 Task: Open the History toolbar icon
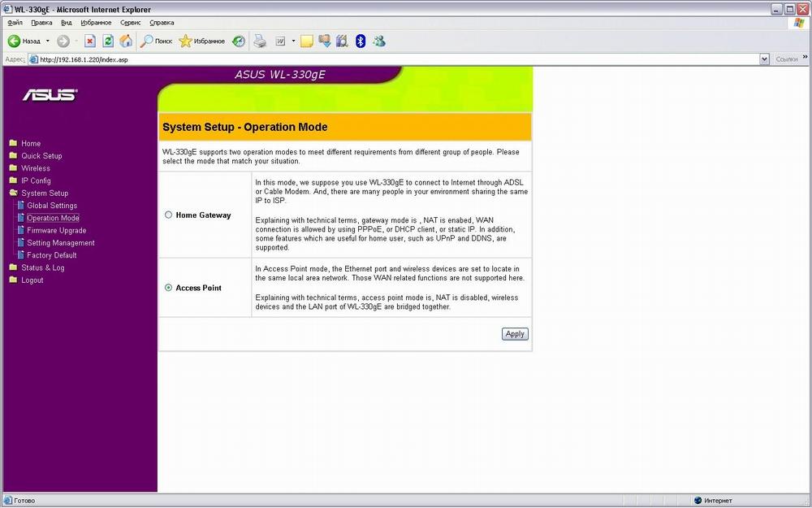point(238,41)
